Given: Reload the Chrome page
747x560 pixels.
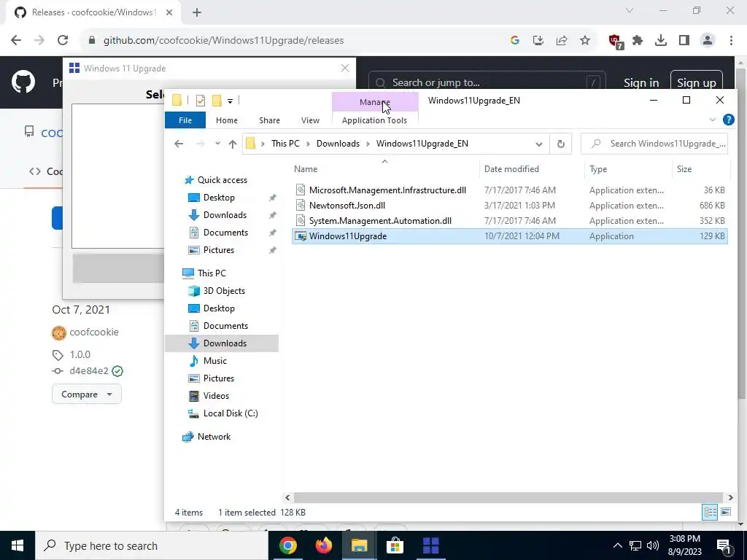Looking at the screenshot, I should click(63, 41).
